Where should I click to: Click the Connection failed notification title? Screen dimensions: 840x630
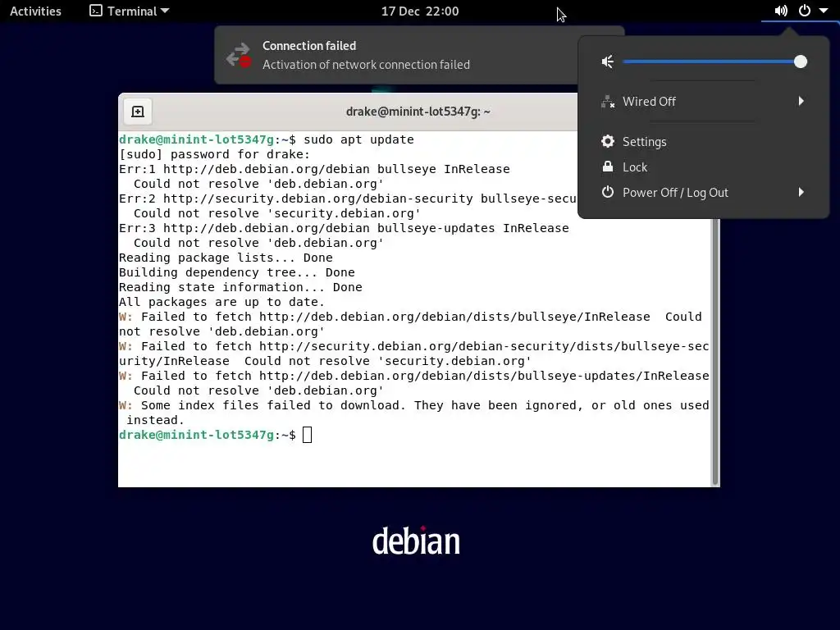(x=309, y=46)
